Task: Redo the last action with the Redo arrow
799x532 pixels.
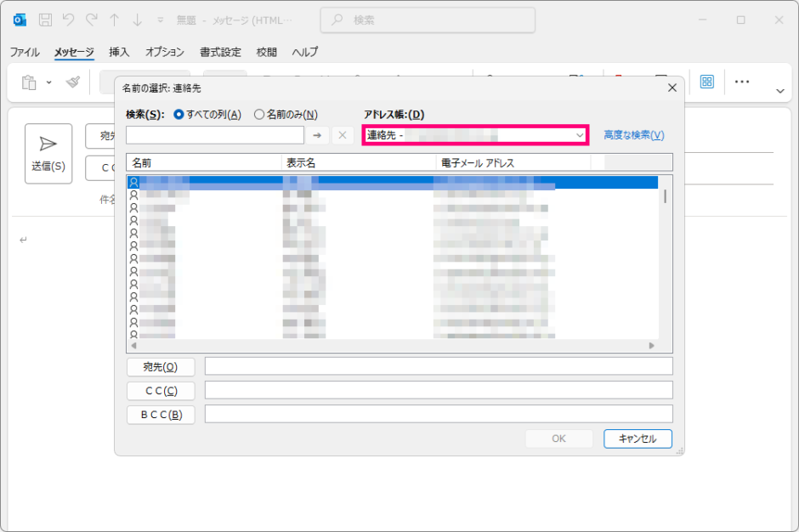Action: point(90,19)
